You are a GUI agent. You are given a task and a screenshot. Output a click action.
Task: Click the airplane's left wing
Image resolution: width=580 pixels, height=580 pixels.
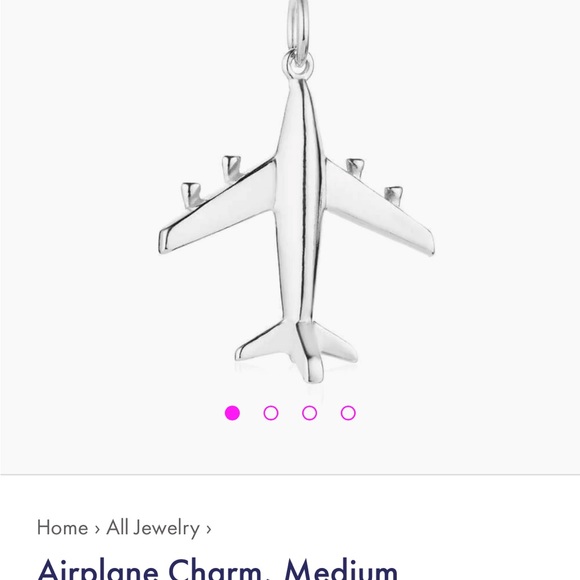[218, 207]
